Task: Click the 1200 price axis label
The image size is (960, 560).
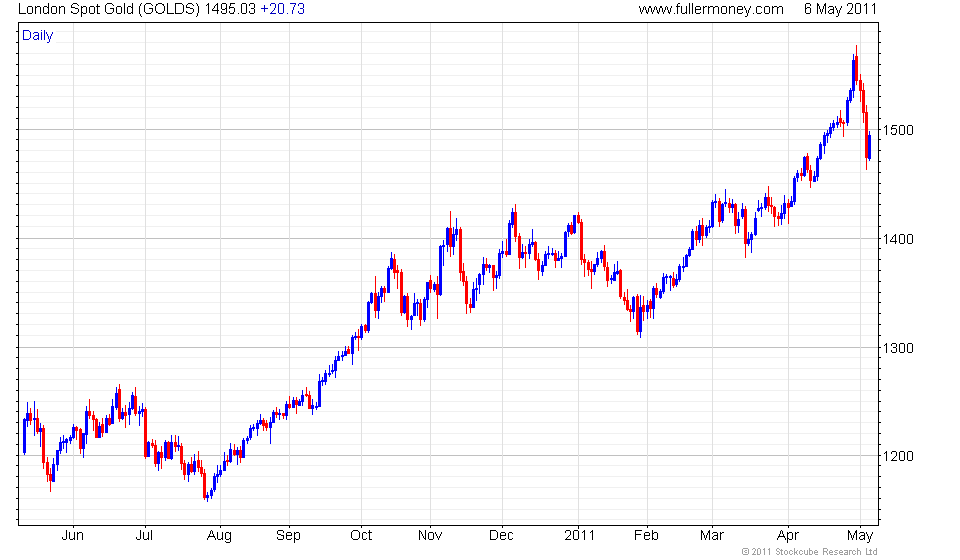Action: pyautogui.click(x=897, y=457)
